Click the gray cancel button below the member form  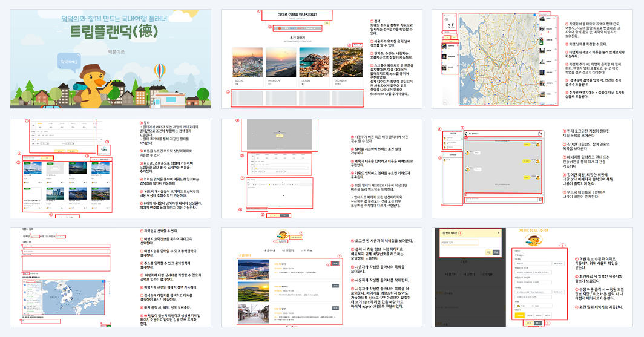[538, 324]
